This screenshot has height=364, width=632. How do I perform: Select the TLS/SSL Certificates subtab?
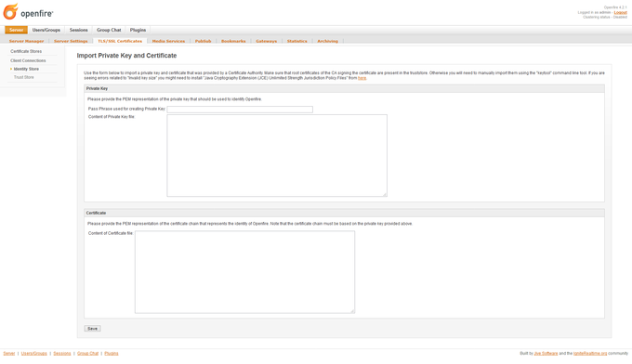[120, 41]
